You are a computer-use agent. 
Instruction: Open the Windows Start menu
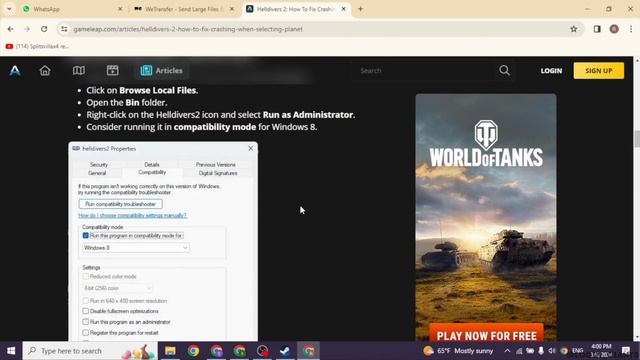pos(11,351)
